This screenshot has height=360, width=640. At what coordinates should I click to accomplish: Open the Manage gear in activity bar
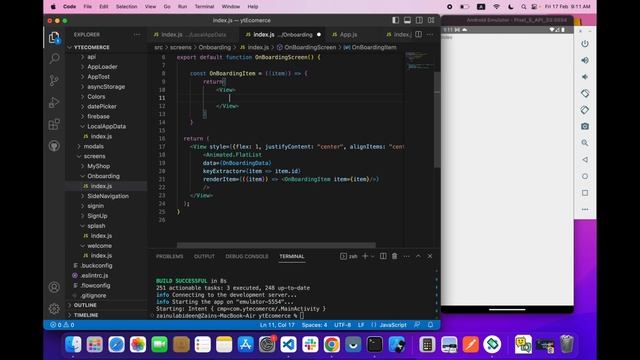(54, 308)
